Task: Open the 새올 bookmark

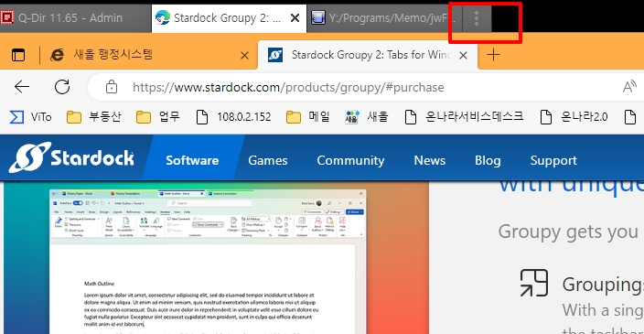Action: (x=366, y=117)
